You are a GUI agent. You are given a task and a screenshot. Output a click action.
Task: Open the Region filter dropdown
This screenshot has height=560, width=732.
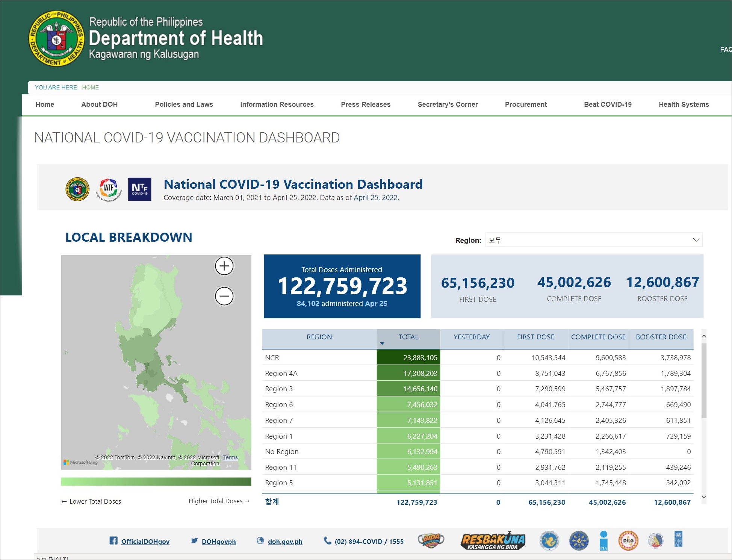click(x=594, y=240)
